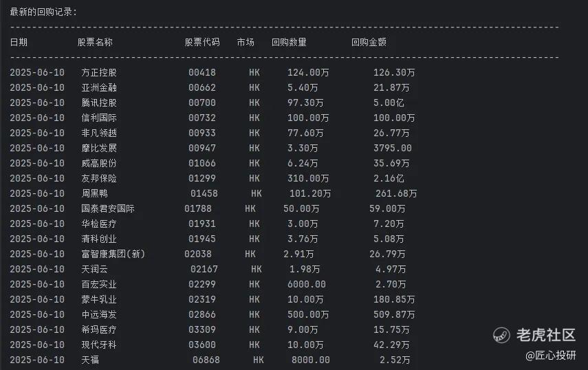Image resolution: width=588 pixels, height=370 pixels.
Task: Select the 天福 row at the bottom
Action: point(210,360)
